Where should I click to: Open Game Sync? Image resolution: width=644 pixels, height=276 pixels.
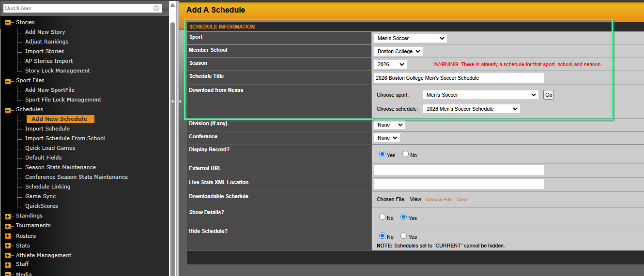pyautogui.click(x=41, y=196)
